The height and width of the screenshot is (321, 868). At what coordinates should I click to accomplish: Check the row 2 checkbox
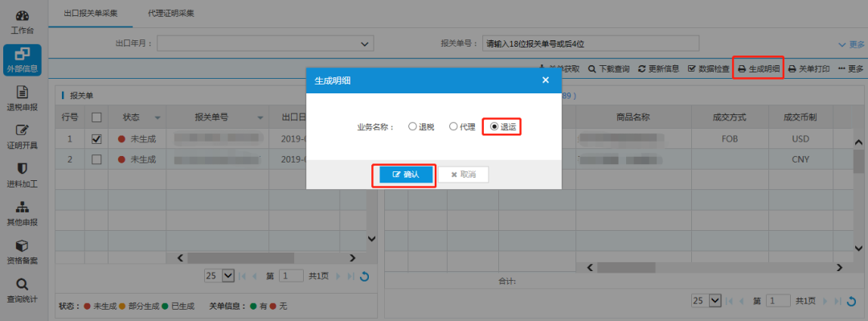point(96,159)
